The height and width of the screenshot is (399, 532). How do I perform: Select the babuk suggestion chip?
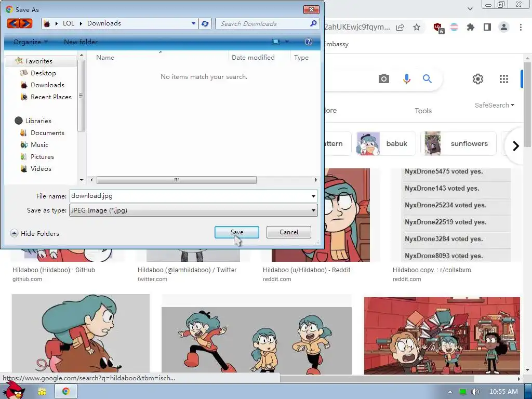(x=386, y=143)
